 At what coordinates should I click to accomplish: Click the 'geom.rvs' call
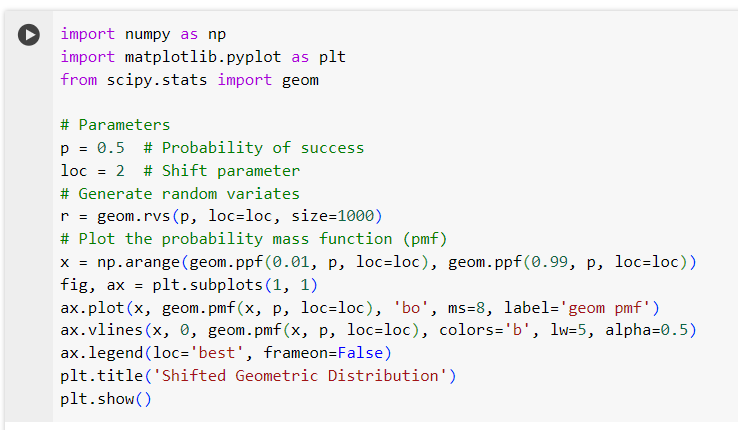click(134, 216)
